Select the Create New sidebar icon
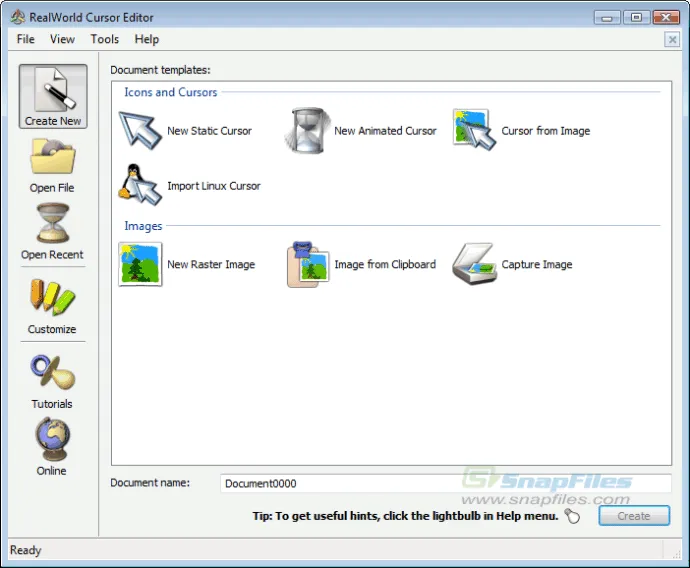The height and width of the screenshot is (568, 690). tap(53, 96)
